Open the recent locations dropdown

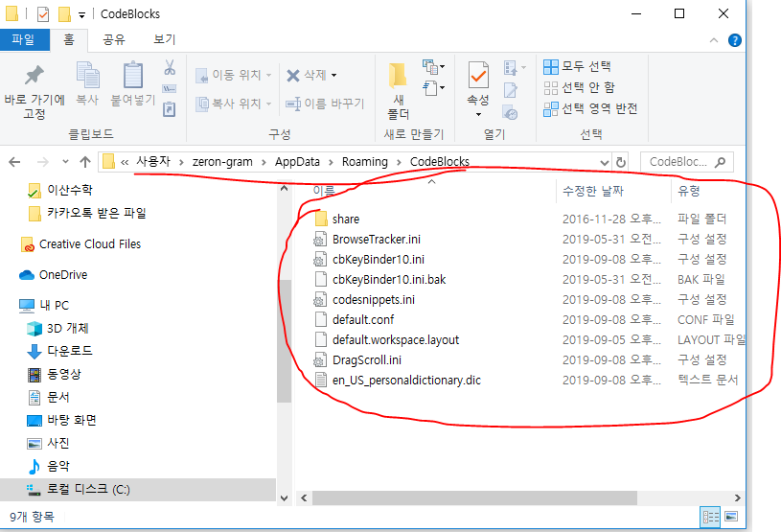pyautogui.click(x=65, y=162)
